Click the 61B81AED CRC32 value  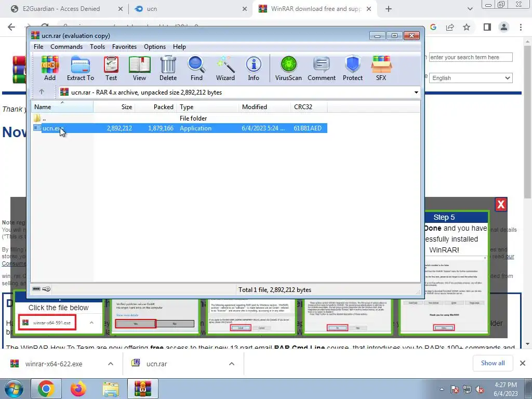pos(308,128)
